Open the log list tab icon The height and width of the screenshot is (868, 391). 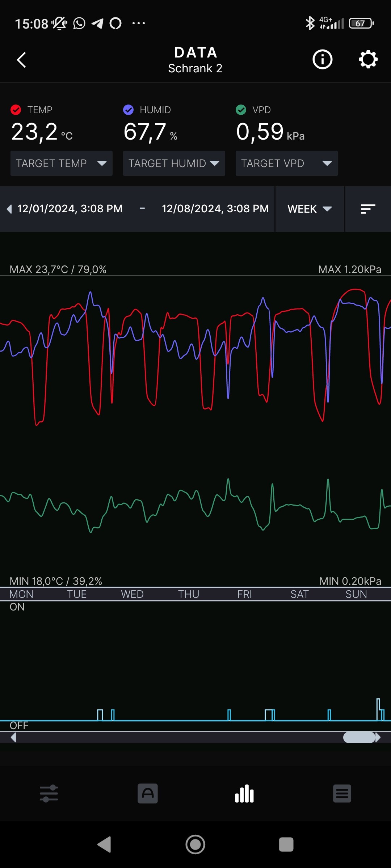[x=342, y=793]
